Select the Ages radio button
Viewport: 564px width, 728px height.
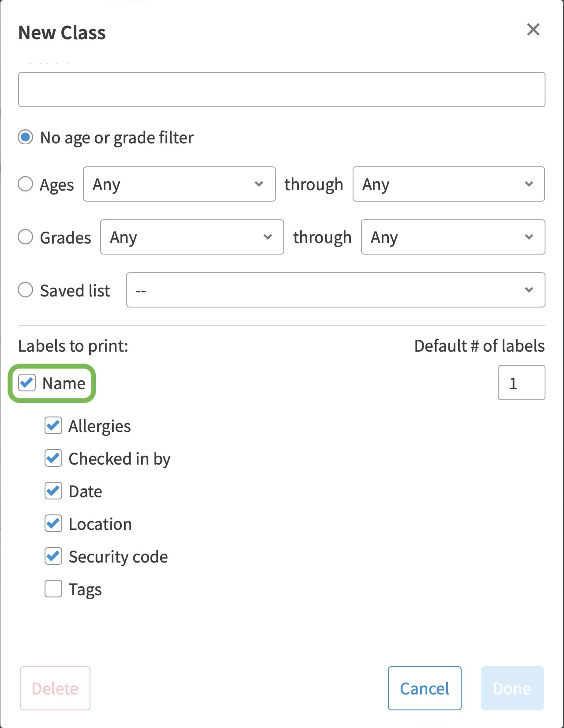26,184
